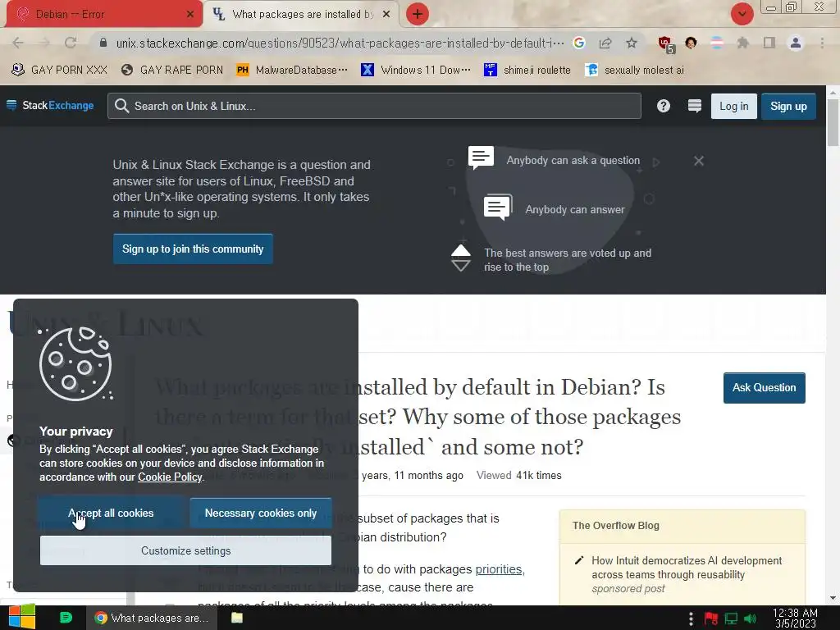Click the Log in button

coord(733,106)
